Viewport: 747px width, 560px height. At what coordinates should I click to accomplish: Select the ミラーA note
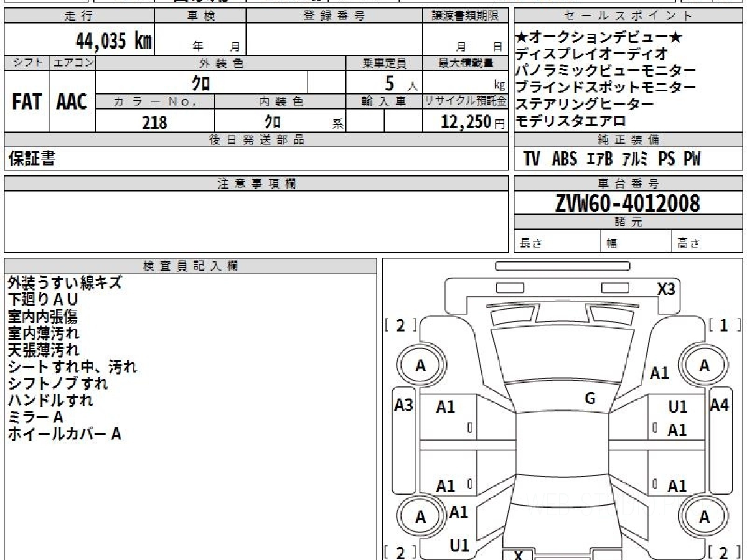tap(35, 418)
